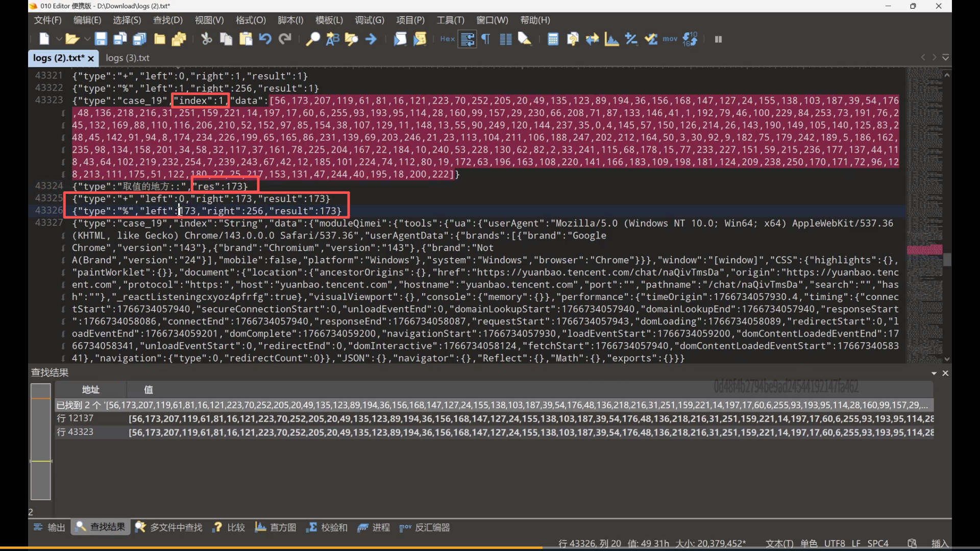Image resolution: width=980 pixels, height=551 pixels.
Task: Open the file tab list dropdown
Action: coord(945,58)
